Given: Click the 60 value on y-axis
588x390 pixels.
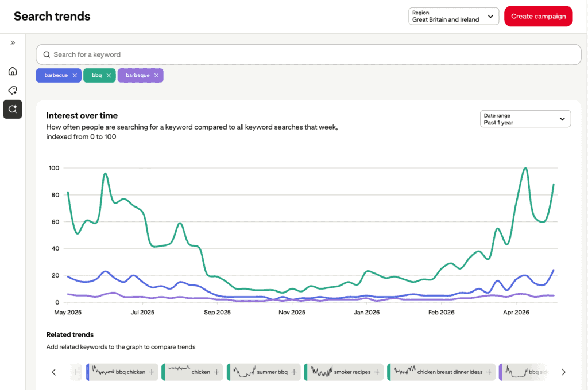Looking at the screenshot, I should click(55, 222).
